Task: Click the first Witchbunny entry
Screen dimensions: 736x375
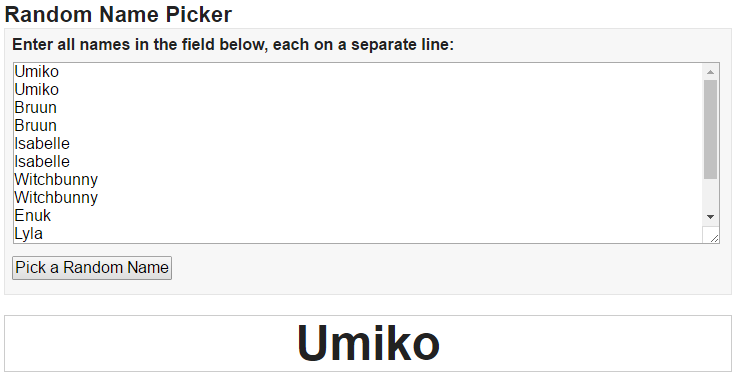Action: pos(56,180)
